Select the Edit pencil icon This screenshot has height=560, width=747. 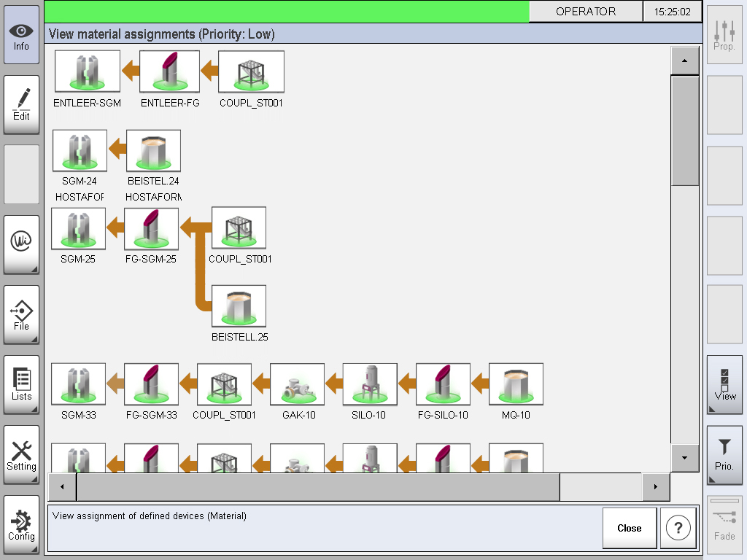click(21, 102)
